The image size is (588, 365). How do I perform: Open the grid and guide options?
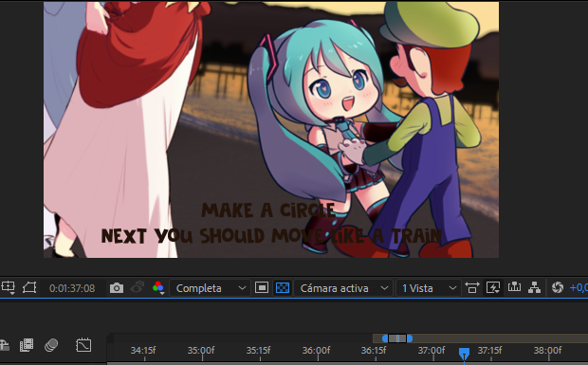[8, 288]
